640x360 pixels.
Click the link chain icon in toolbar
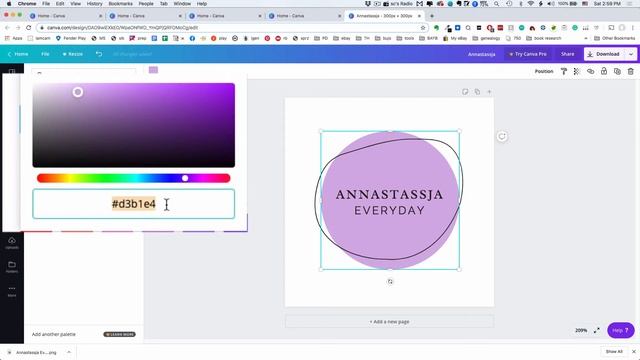point(590,71)
